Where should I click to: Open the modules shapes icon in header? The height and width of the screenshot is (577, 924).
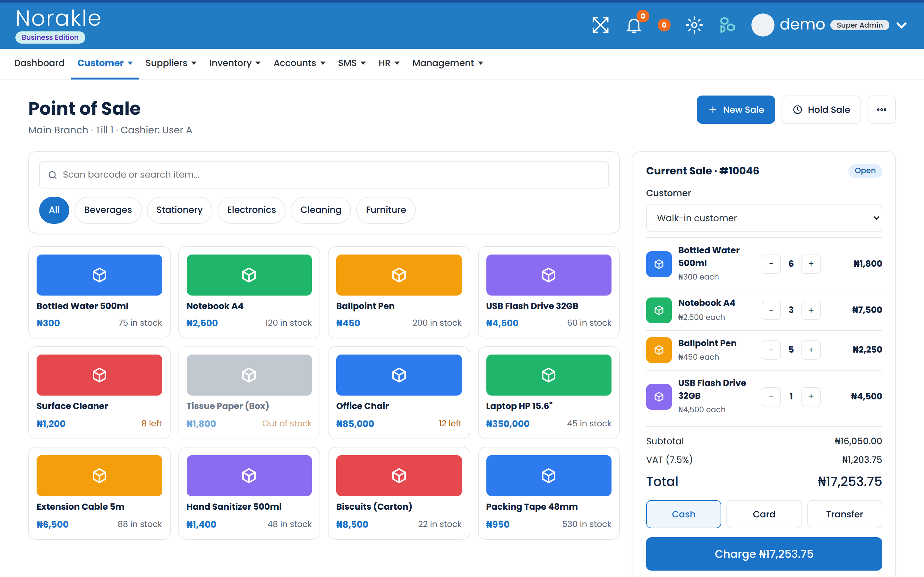pyautogui.click(x=727, y=25)
